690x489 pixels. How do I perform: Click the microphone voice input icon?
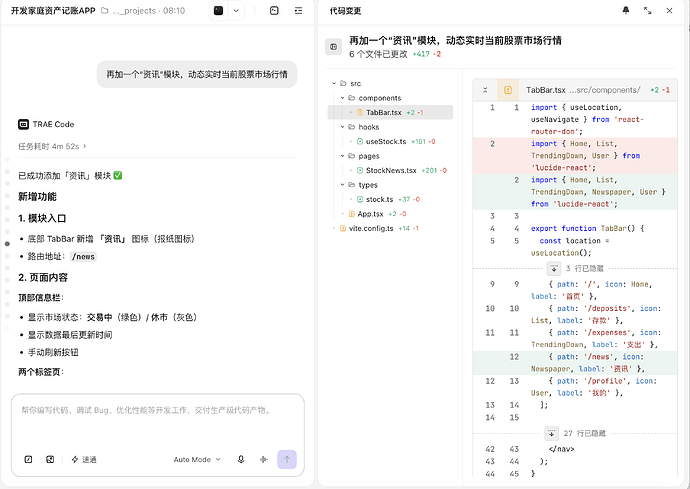(241, 460)
